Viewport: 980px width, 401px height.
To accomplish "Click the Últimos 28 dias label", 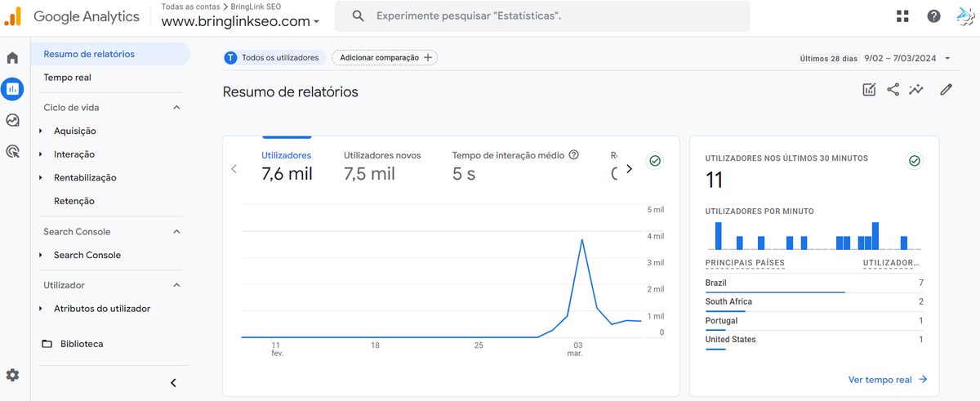I will tap(828, 58).
